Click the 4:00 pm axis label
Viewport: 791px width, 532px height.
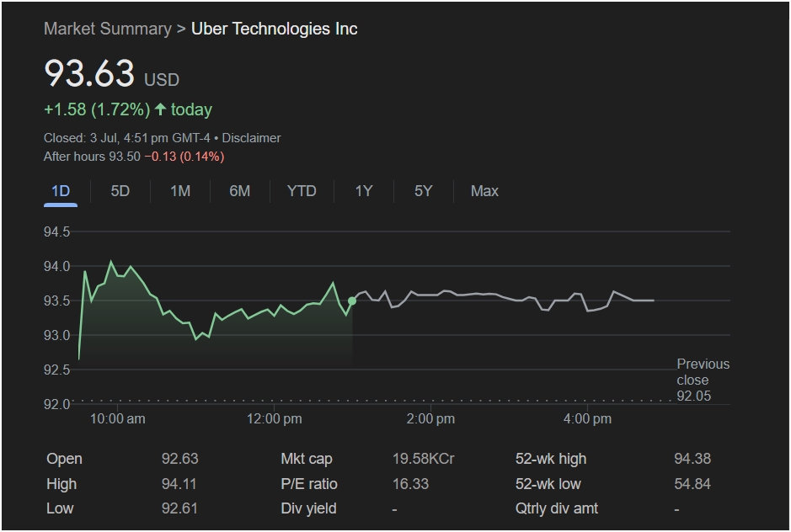(x=587, y=419)
